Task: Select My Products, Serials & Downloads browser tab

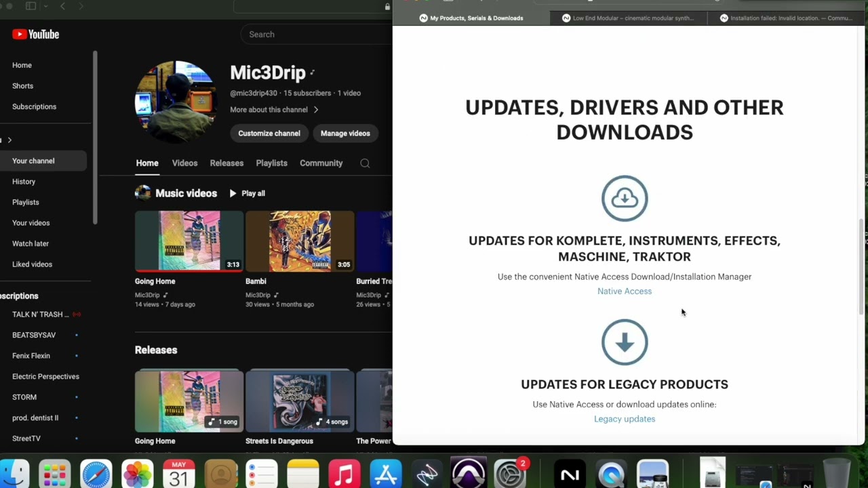Action: point(471,18)
